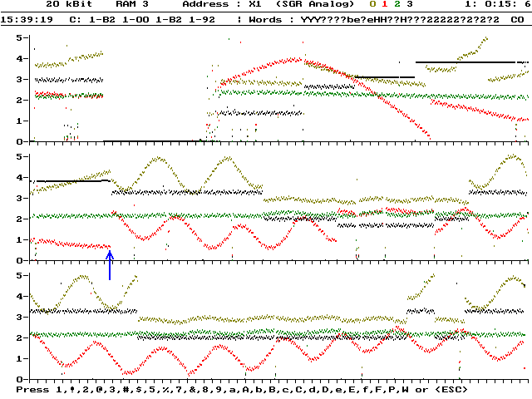Click the blue arrow marker in middle plot
Viewport: 532px width, 399px height.
[x=110, y=264]
